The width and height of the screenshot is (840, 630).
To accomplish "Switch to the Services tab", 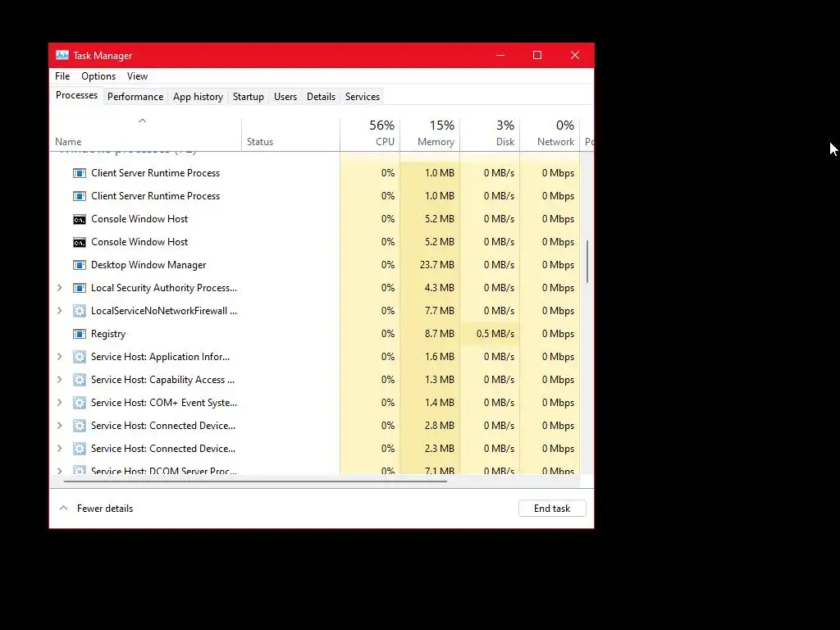I will [x=362, y=97].
